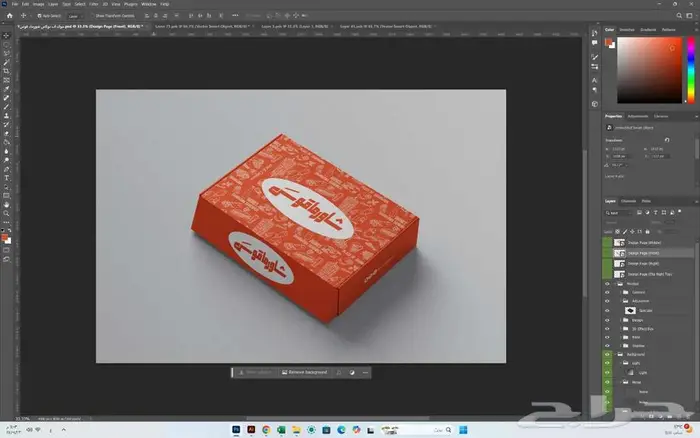Select the Brush tool
Viewport: 700px width, 438px height.
click(x=6, y=107)
